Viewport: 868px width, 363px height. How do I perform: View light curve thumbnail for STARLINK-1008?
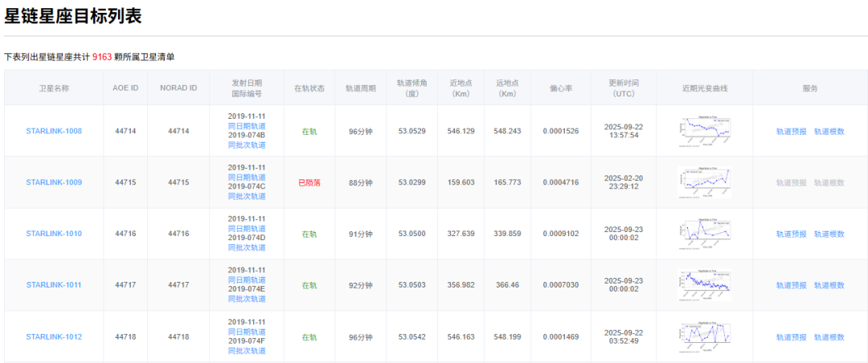coord(704,131)
